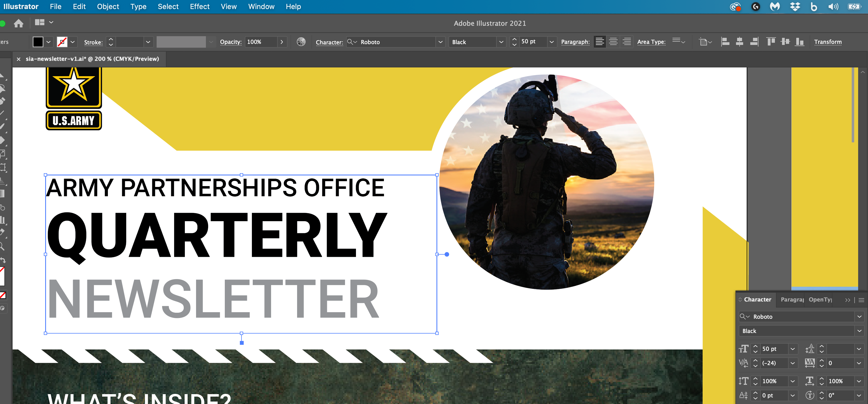Screen dimensions: 868x404
Task: Click the Recolor Artwork icon in the control bar
Action: pos(301,42)
